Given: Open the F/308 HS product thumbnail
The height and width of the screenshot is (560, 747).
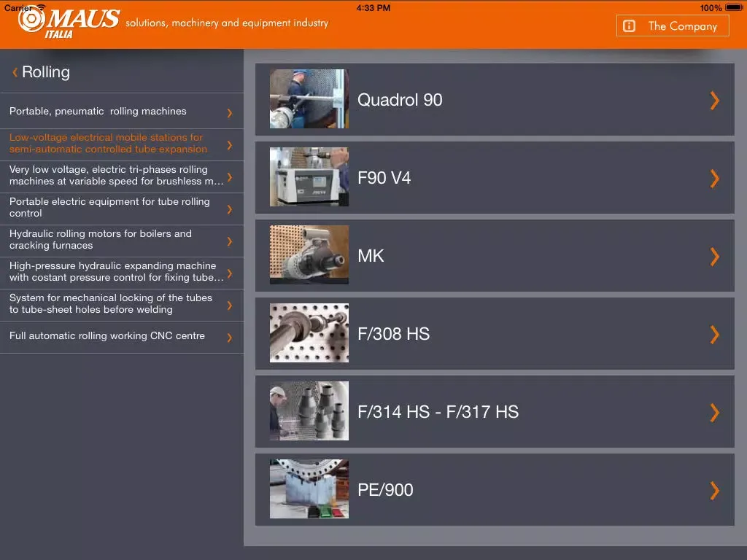Looking at the screenshot, I should pos(309,332).
